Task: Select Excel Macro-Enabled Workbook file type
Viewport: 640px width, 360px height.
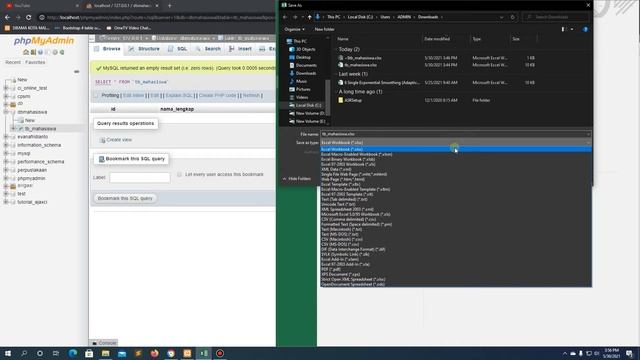Action: tap(456, 154)
